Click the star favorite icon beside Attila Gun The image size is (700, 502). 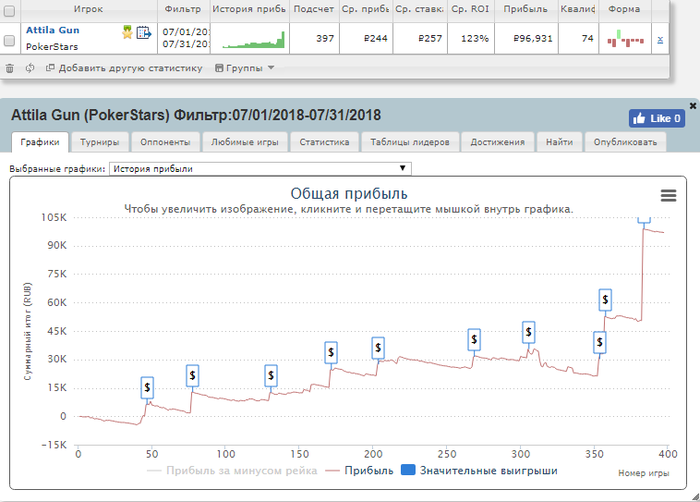127,32
